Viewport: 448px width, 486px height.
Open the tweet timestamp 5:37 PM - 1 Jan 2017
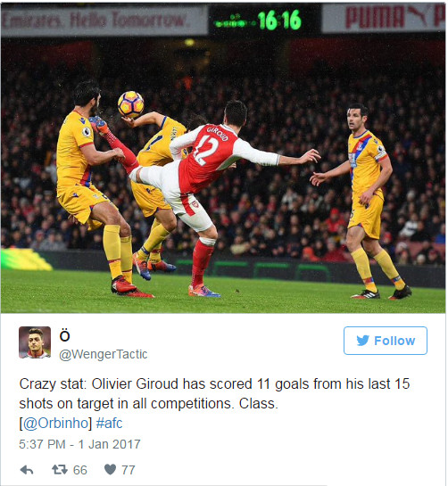click(x=79, y=444)
